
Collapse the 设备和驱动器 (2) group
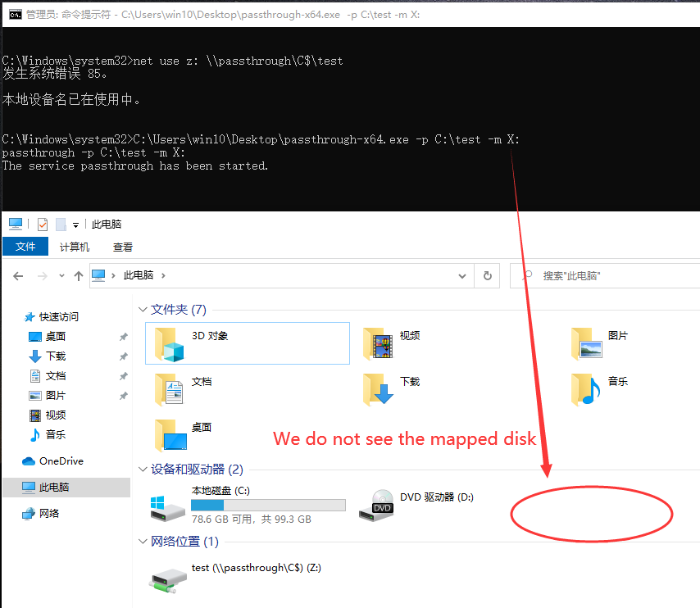pyautogui.click(x=143, y=469)
